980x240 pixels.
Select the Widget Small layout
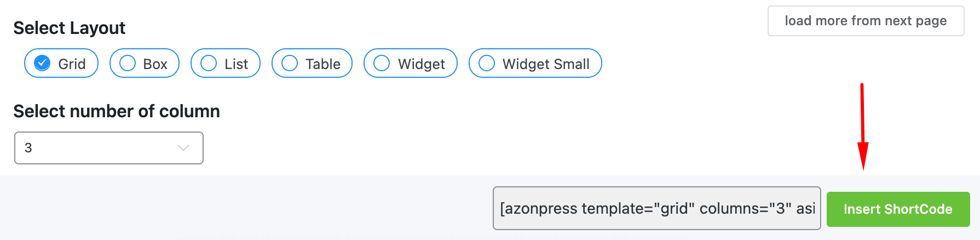click(x=535, y=63)
